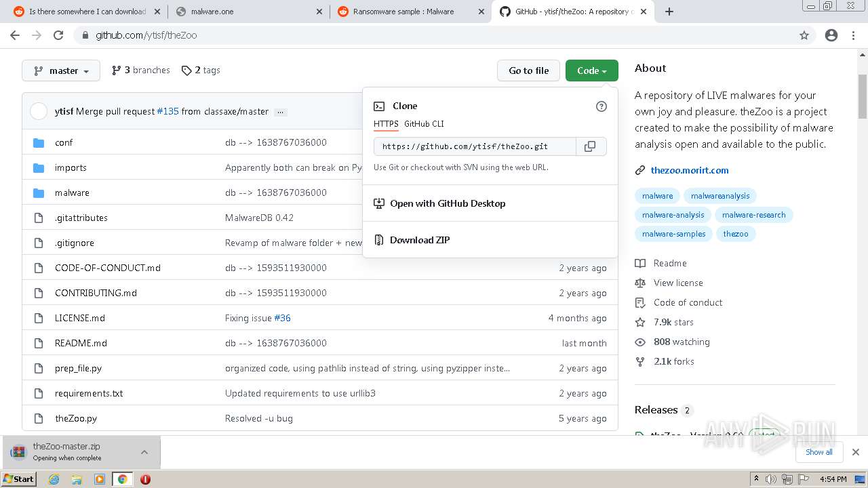View the 2 tags link
868x488 pixels.
click(201, 70)
